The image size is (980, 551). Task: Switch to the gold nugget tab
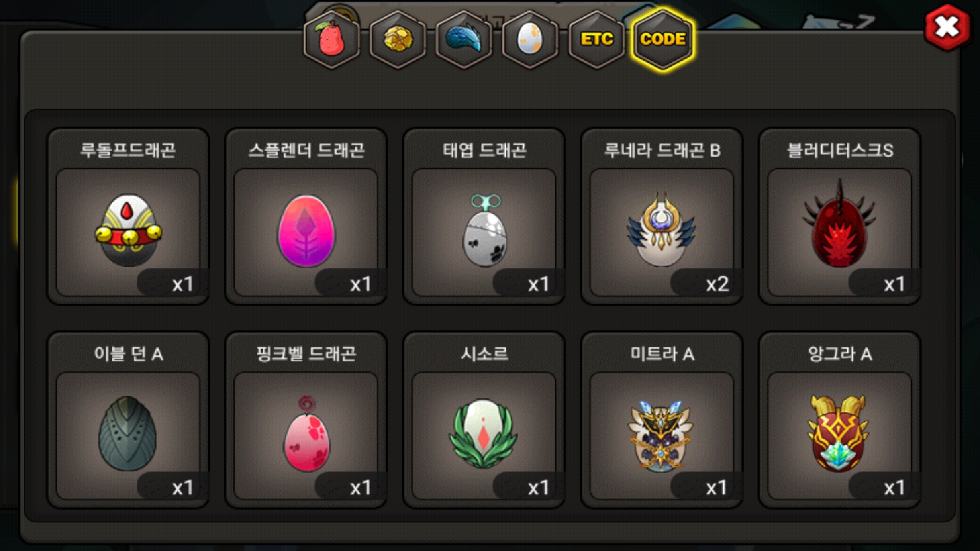point(398,39)
